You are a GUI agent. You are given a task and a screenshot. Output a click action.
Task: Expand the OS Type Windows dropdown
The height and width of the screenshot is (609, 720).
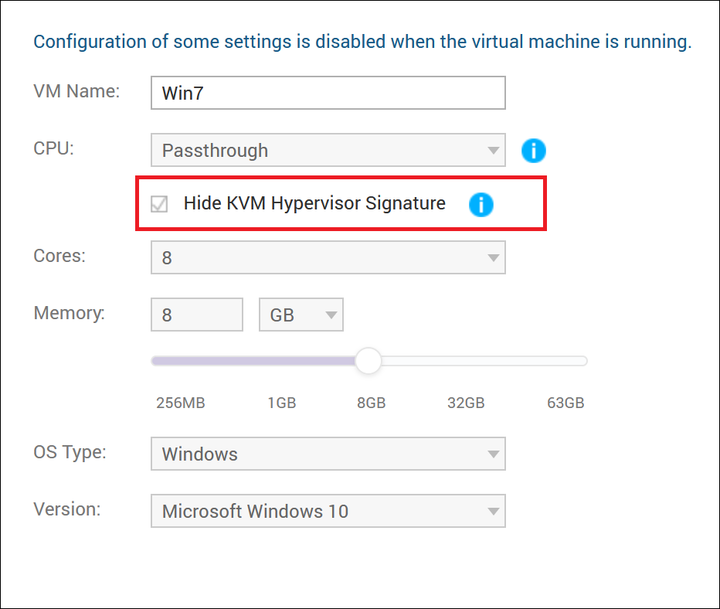tap(328, 454)
